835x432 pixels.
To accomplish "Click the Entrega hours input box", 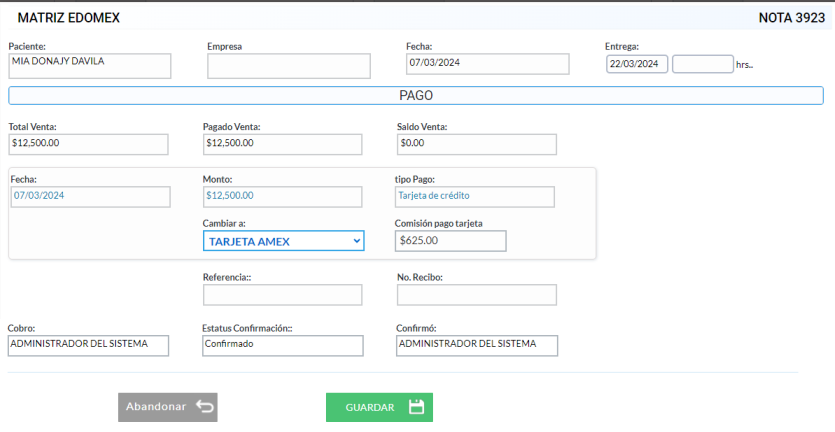I will [x=703, y=64].
